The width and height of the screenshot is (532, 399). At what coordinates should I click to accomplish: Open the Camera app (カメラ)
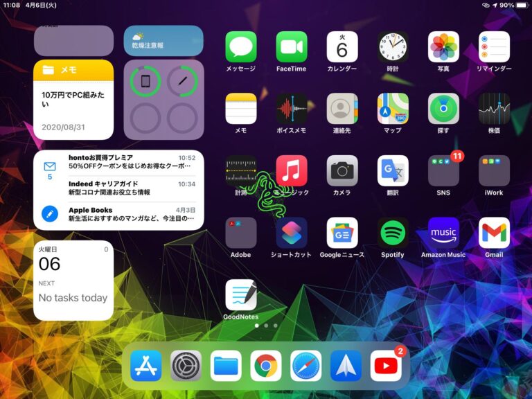[x=342, y=170]
